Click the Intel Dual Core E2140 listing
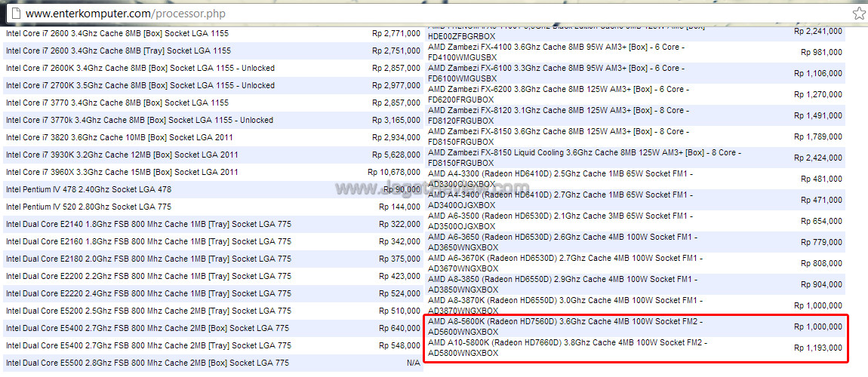 click(x=148, y=224)
